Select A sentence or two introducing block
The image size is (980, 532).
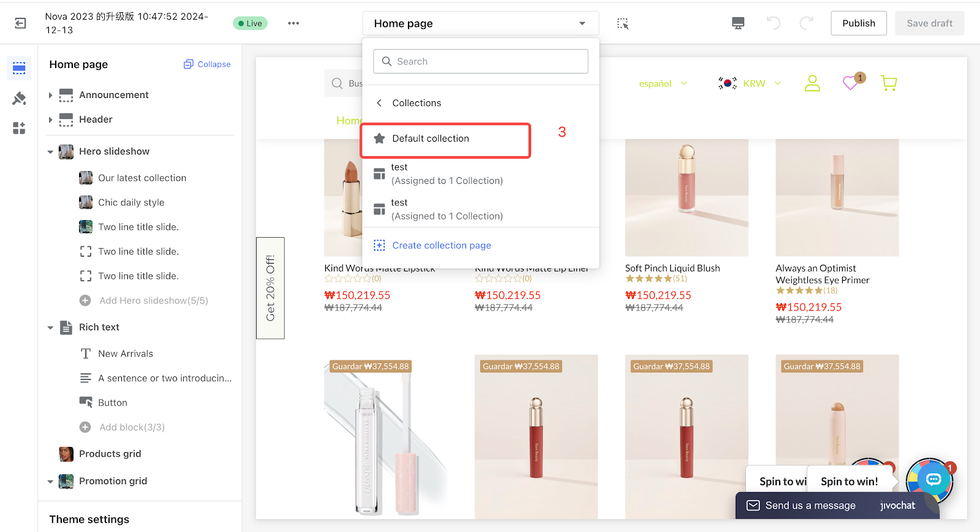tap(165, 378)
